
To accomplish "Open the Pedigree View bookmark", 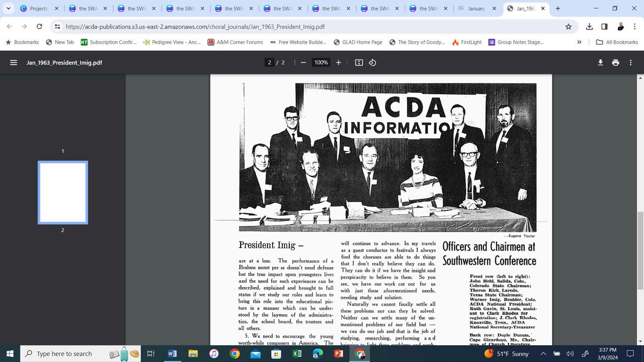I will point(172,42).
